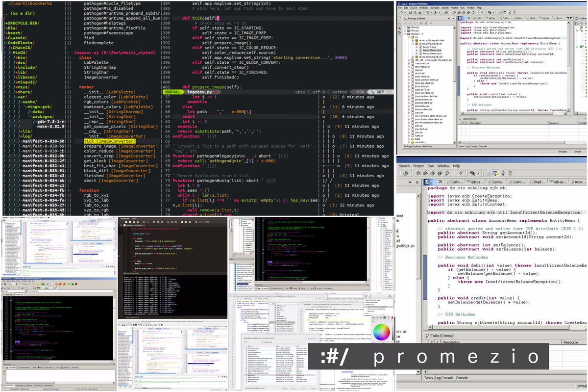588x392 pixels.
Task: Expand Account.java node in Package Explorer
Action: pyautogui.click(x=416, y=47)
